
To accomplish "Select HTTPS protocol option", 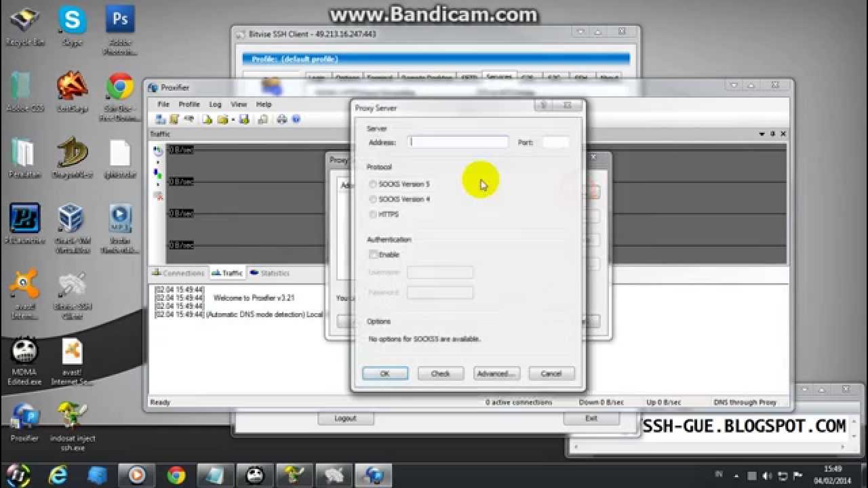I will 384,214.
